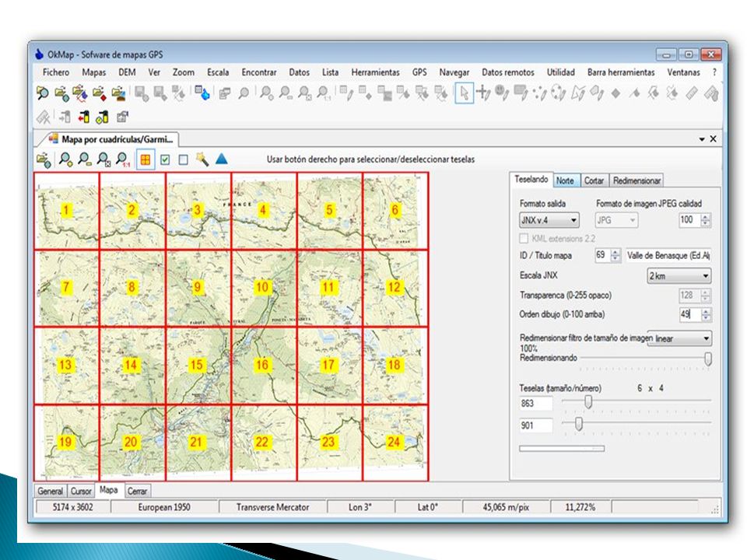
Task: Click the blue water drop toolbar icon
Action: (x=202, y=93)
